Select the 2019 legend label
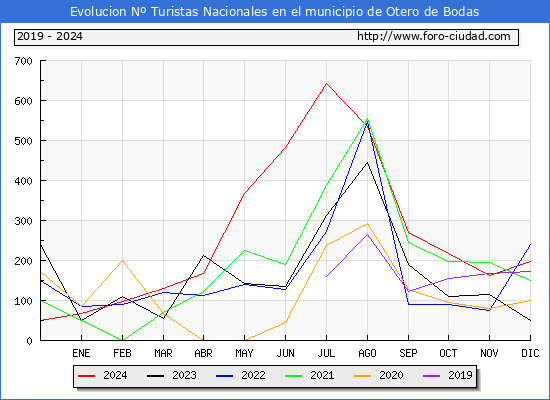The width and height of the screenshot is (550, 400). point(460,375)
